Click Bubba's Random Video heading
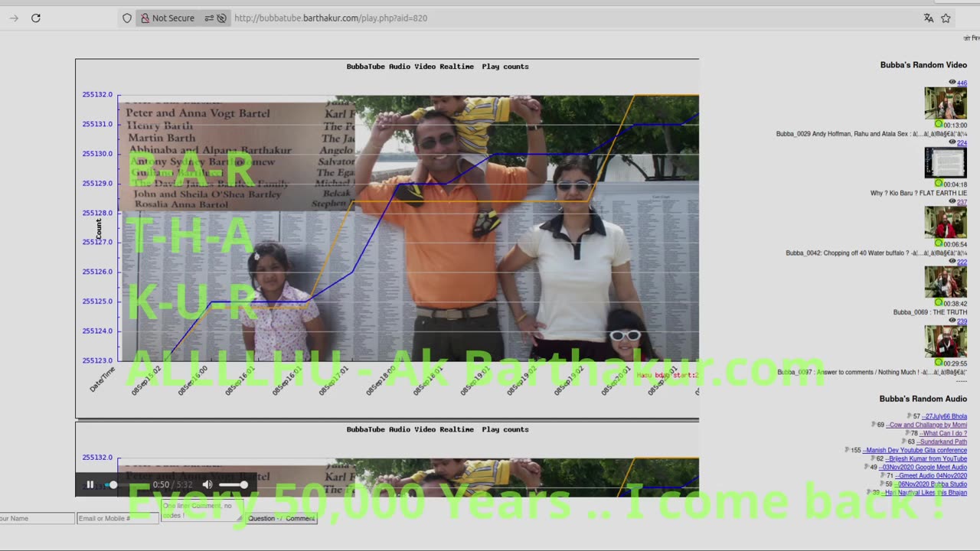This screenshot has height=551, width=980. pyautogui.click(x=923, y=65)
